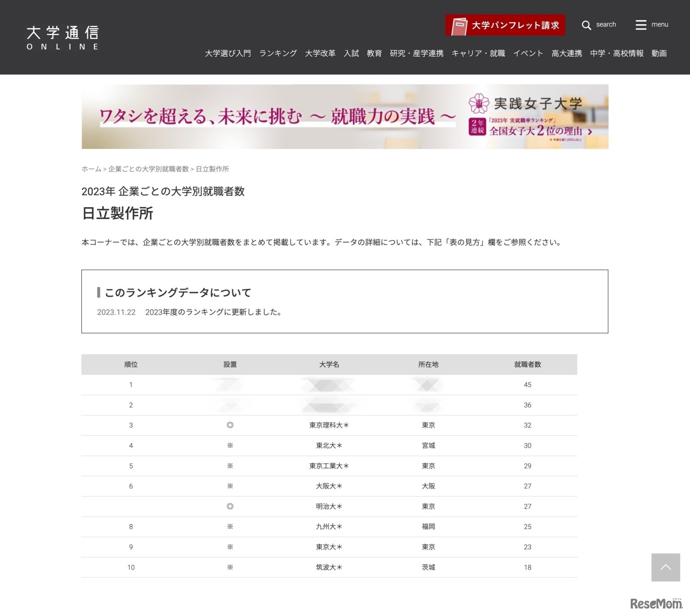Select 教育 in the navigation menu
This screenshot has width=690, height=616.
coord(374,53)
